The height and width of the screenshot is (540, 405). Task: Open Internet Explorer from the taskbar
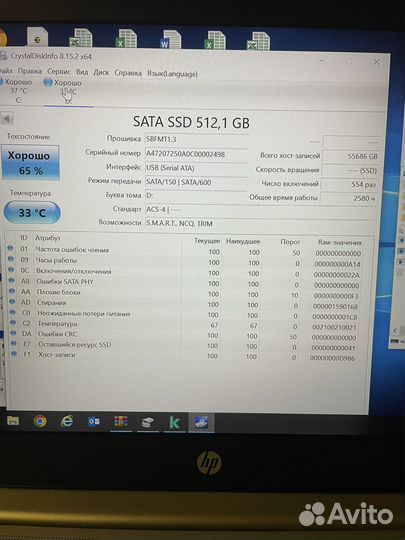67,422
